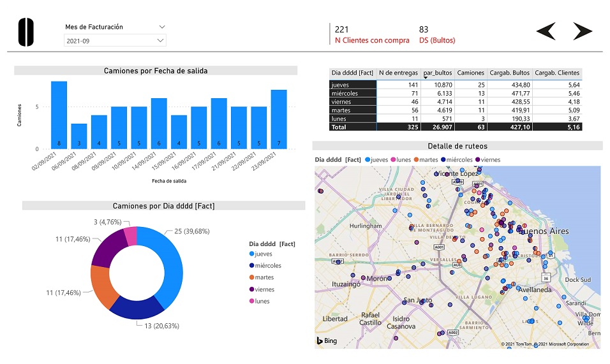Image resolution: width=610 pixels, height=364 pixels.
Task: Click Camiones por Fecha de salida title
Action: [156, 71]
